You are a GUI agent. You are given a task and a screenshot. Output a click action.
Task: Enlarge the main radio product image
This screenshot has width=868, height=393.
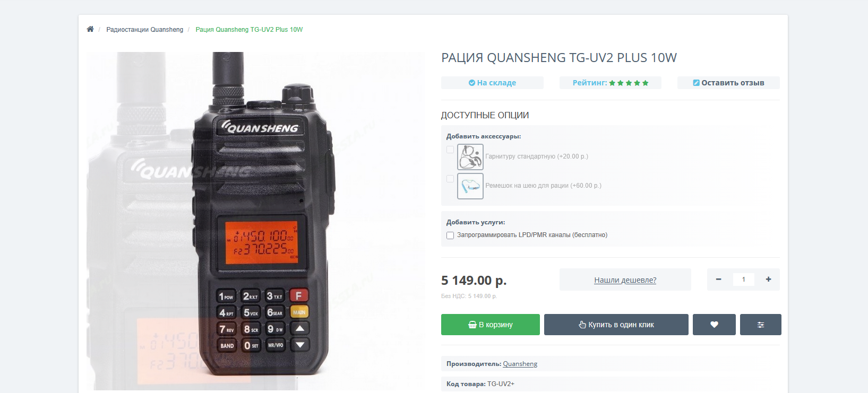(256, 222)
